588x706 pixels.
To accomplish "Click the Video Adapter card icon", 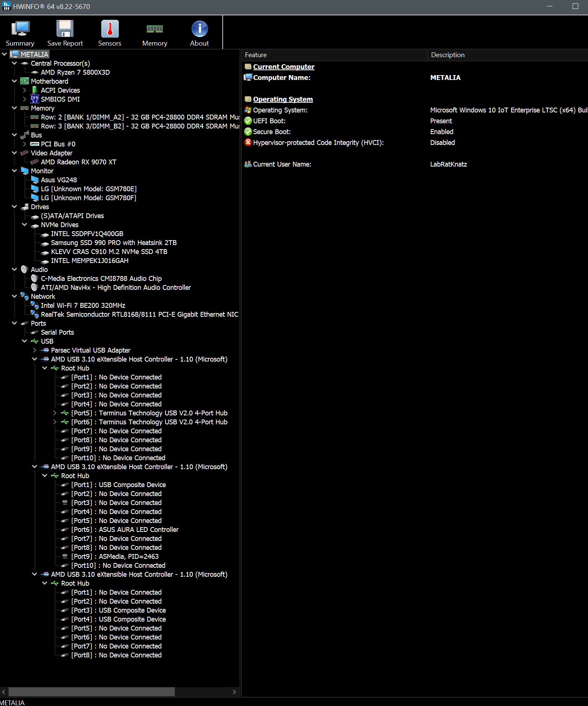I will [x=25, y=153].
